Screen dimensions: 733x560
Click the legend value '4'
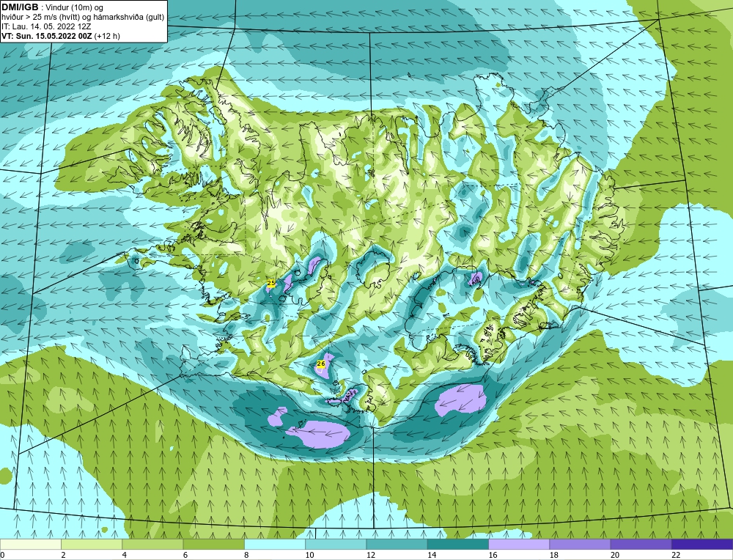125,555
